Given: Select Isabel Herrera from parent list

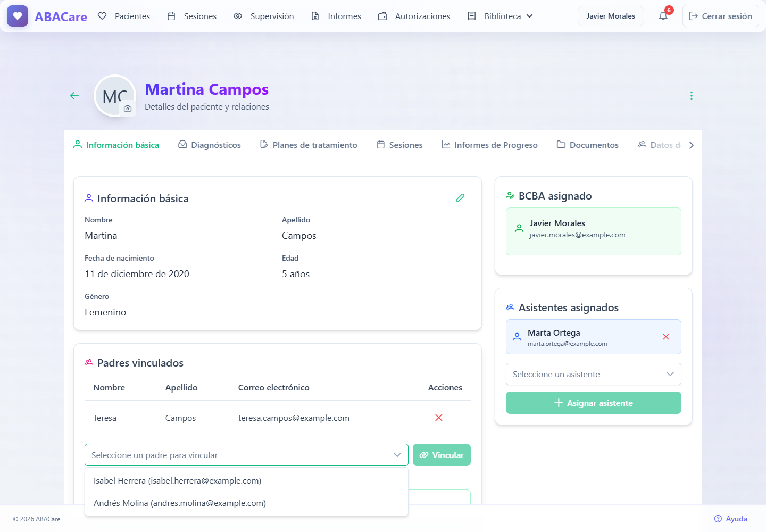Looking at the screenshot, I should click(246, 480).
